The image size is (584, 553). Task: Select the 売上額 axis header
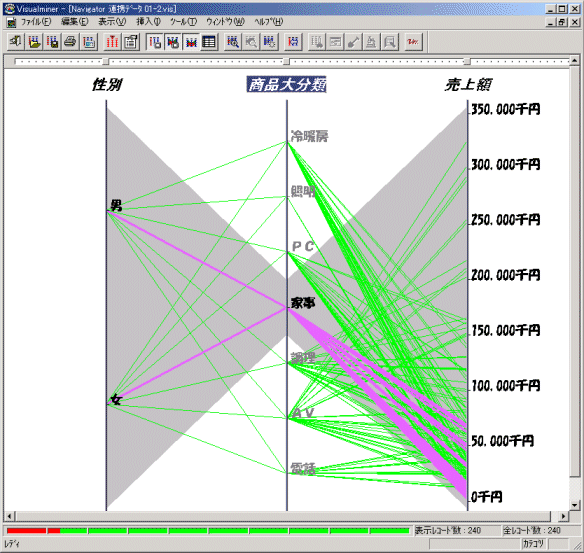[468, 85]
